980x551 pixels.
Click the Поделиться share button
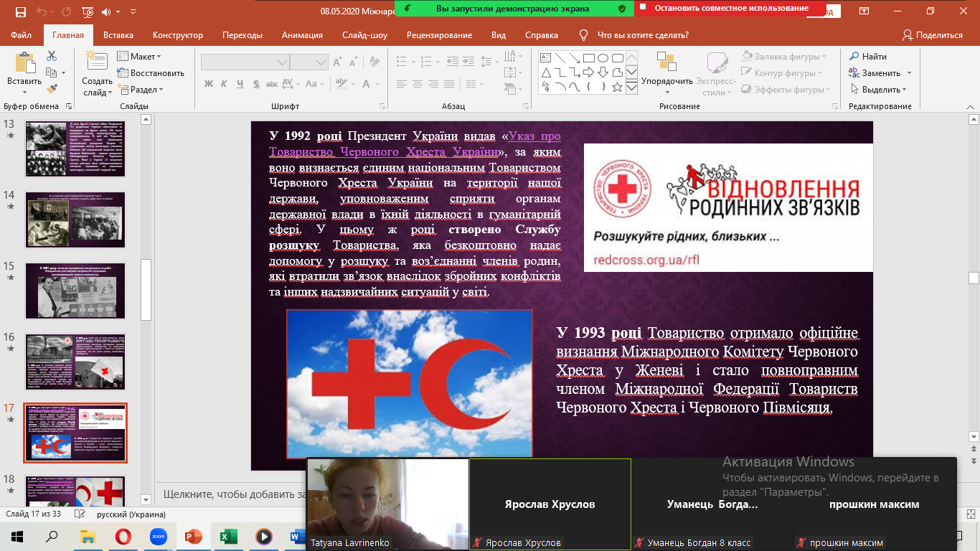point(933,35)
